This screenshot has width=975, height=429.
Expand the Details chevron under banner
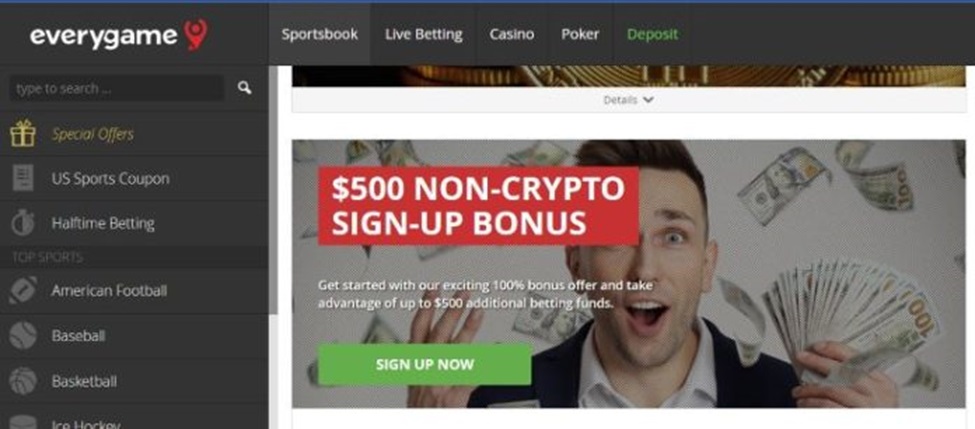(x=648, y=100)
